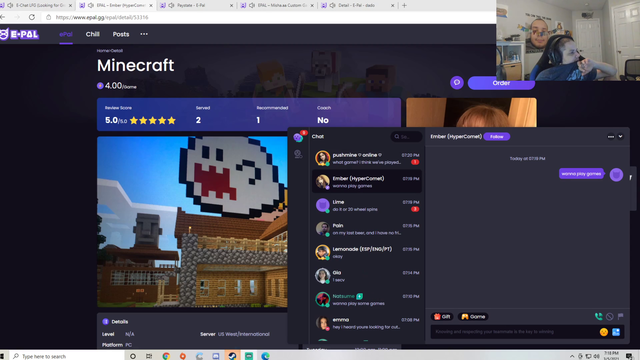Open the contacts icon in chat sidebar
The image size is (640, 360).
(x=298, y=154)
